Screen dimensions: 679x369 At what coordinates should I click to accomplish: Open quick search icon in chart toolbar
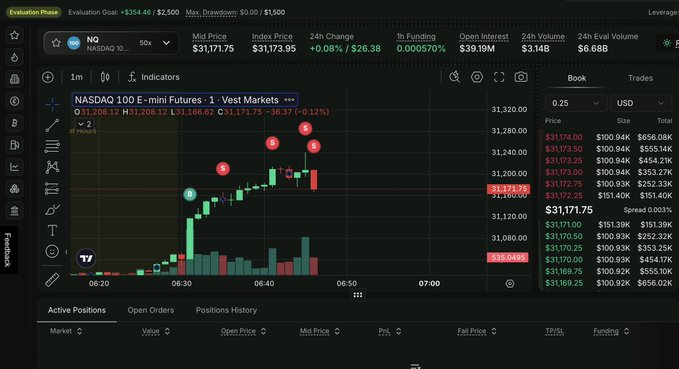pyautogui.click(x=454, y=77)
